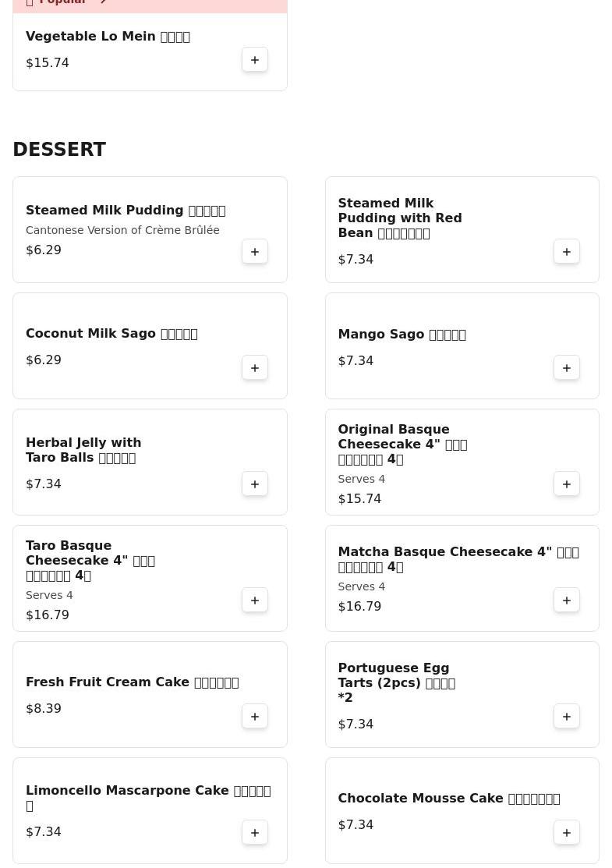Add Mango Sago to order

coord(567,368)
